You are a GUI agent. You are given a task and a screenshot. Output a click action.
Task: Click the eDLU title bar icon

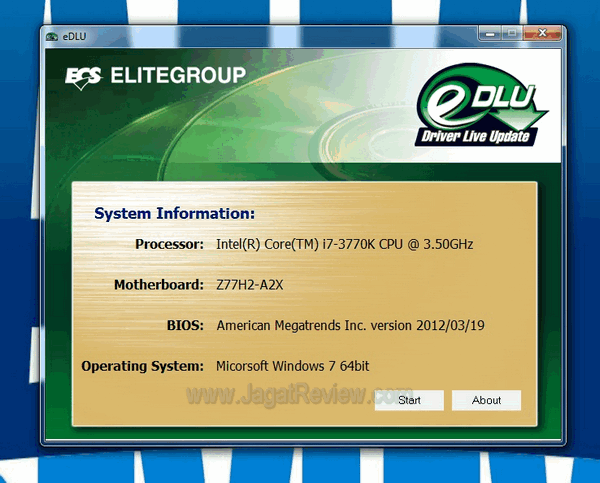[x=52, y=36]
